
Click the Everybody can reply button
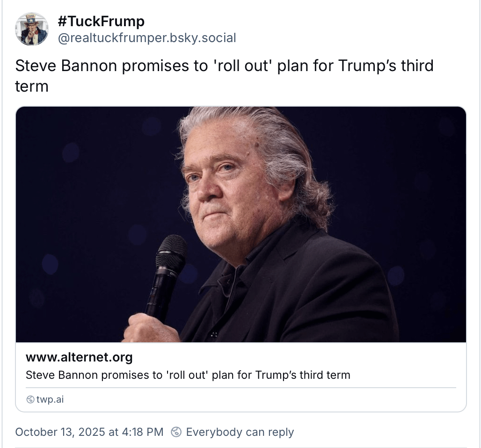tap(240, 432)
